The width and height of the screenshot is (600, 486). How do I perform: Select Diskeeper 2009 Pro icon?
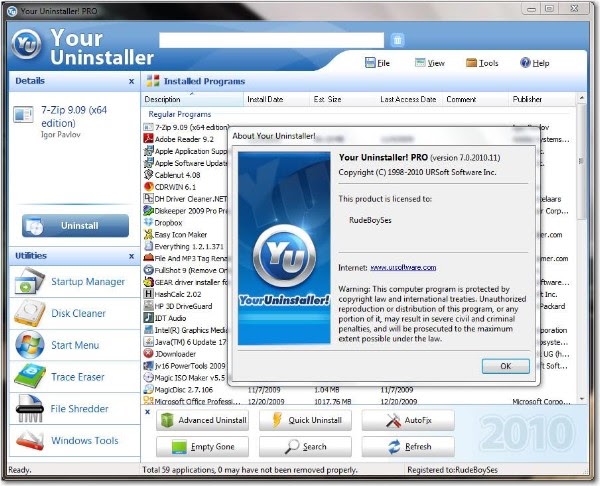tap(148, 210)
